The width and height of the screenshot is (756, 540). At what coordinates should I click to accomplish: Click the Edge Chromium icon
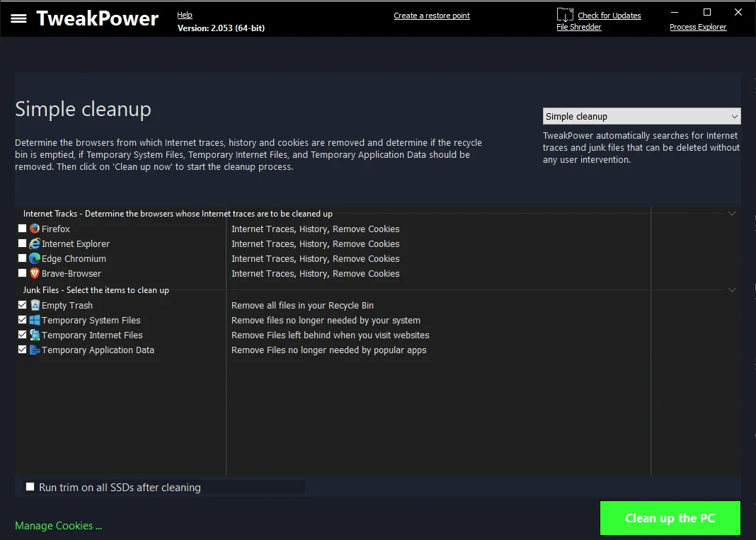tap(35, 258)
